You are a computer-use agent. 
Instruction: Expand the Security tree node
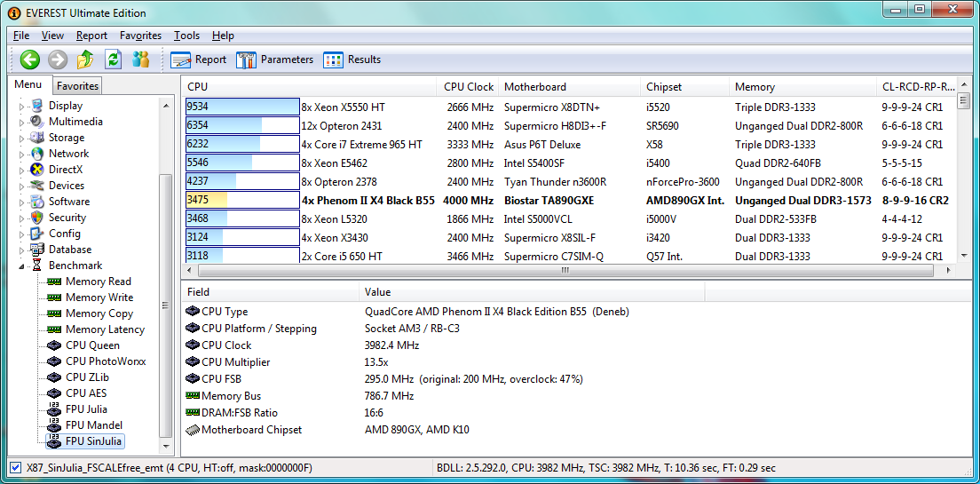[x=22, y=218]
